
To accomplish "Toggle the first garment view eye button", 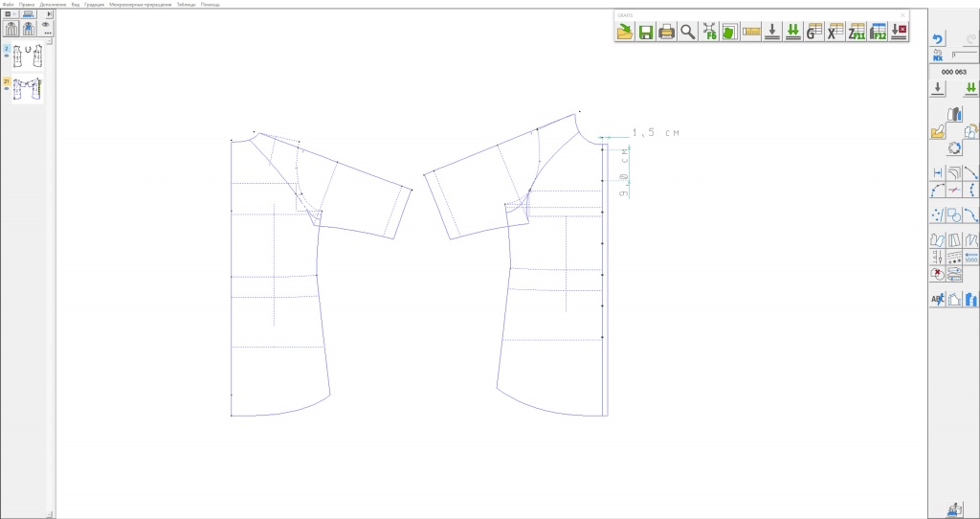I will coord(11,29).
